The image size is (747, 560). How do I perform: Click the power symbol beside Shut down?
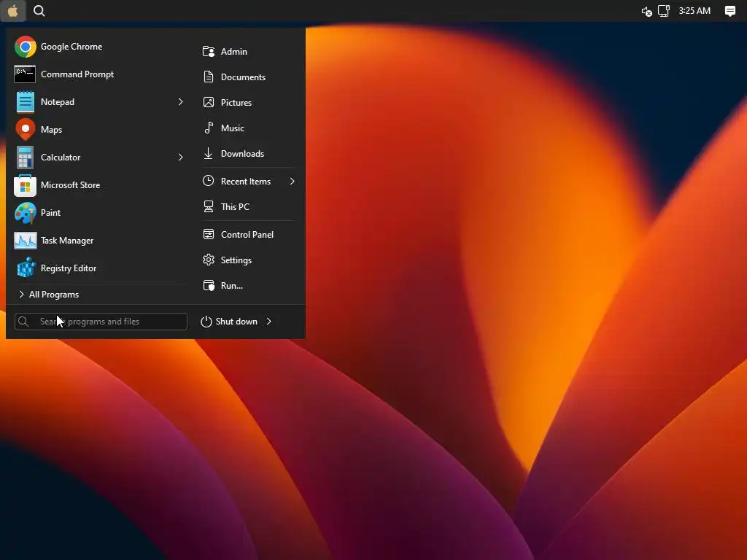[206, 322]
